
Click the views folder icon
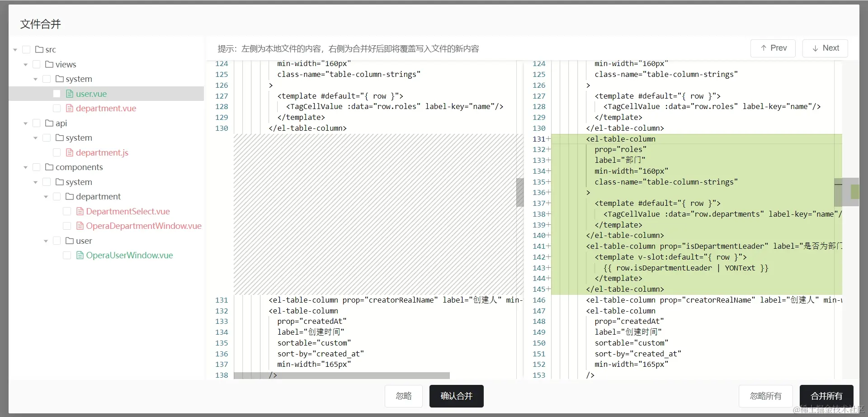tap(49, 64)
